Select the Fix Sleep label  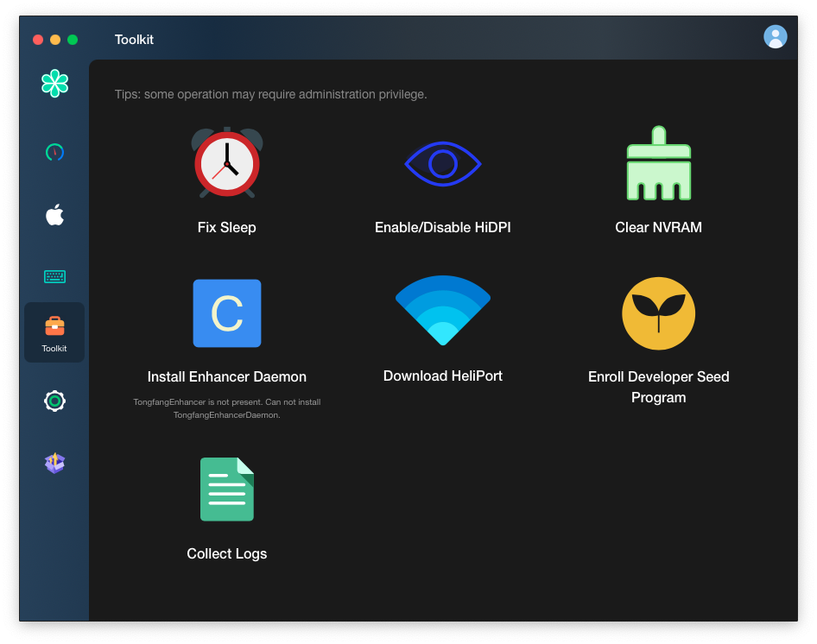click(x=226, y=228)
